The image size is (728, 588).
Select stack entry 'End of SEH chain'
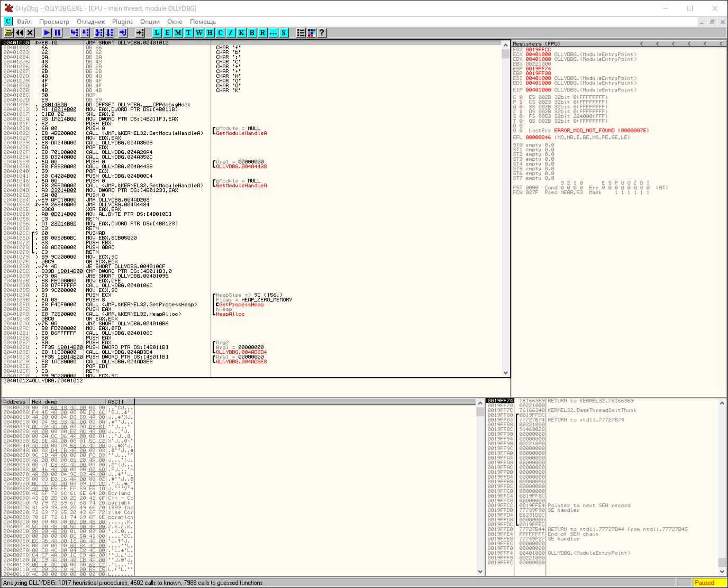(602, 534)
